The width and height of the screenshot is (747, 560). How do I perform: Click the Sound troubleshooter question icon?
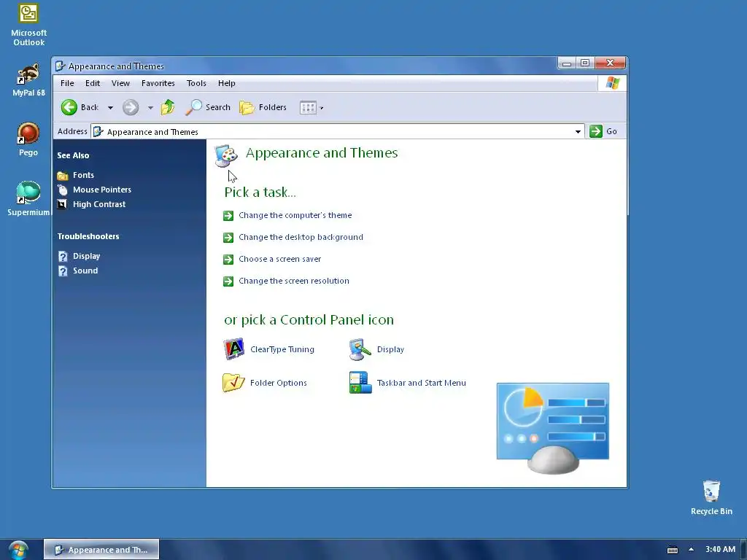click(63, 271)
